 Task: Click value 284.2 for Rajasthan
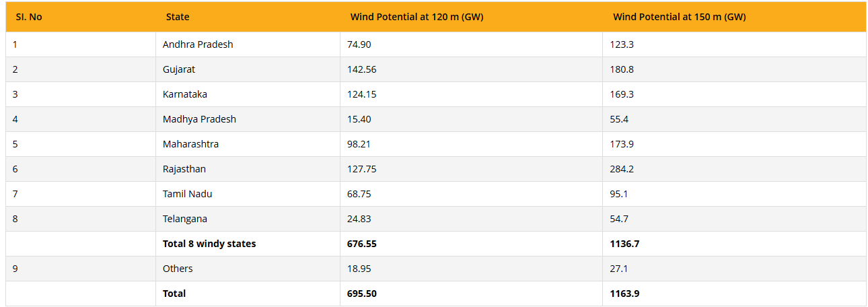pos(622,169)
